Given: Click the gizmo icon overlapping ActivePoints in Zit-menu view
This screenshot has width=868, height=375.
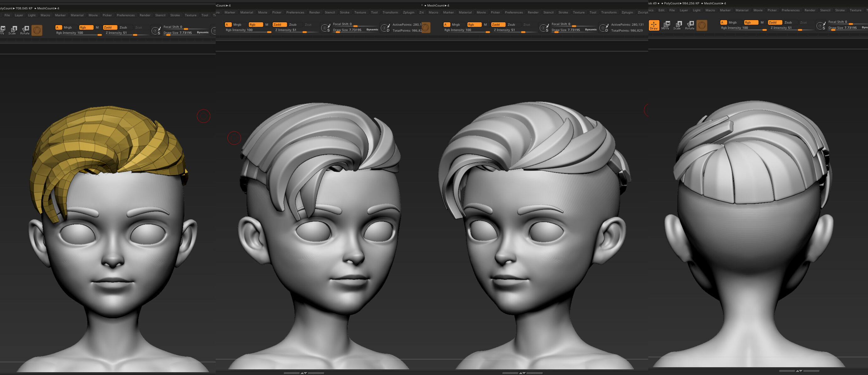Looking at the screenshot, I should (426, 28).
